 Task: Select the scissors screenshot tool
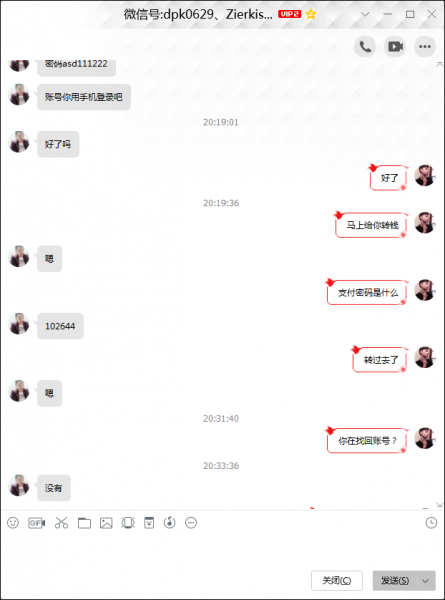(x=61, y=523)
